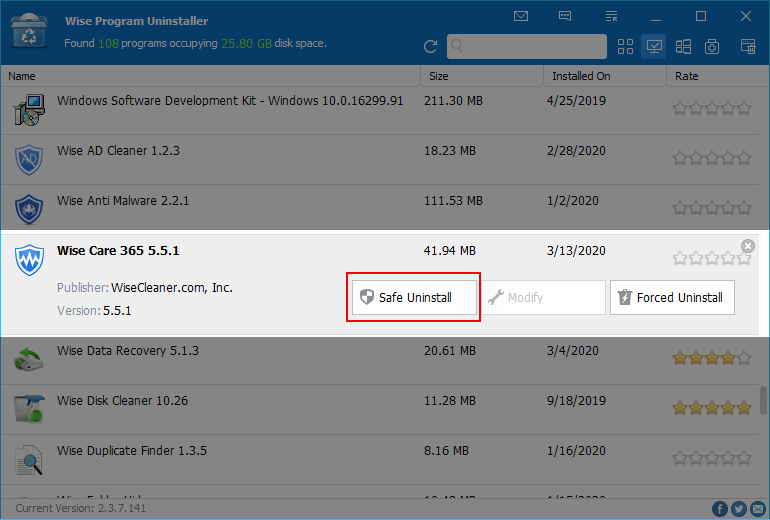Rate Wise AD Cleaner one star
Viewport: 770px width, 520px height.
680,158
